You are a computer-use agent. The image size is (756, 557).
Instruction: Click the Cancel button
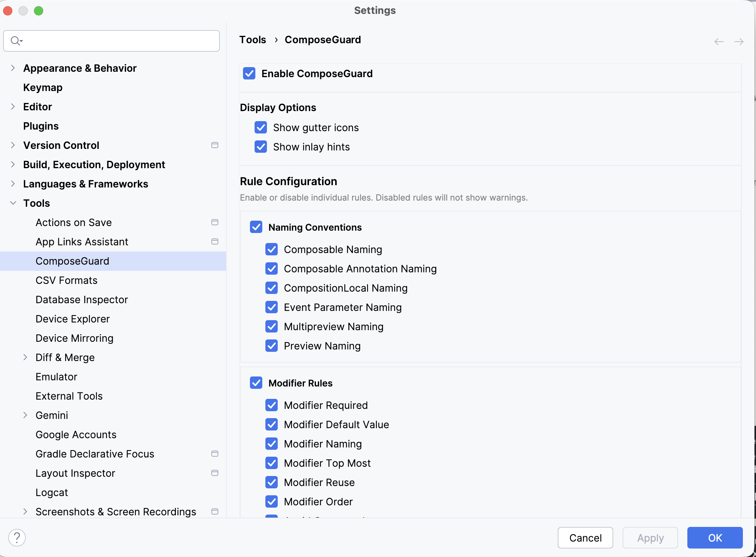[x=585, y=538]
